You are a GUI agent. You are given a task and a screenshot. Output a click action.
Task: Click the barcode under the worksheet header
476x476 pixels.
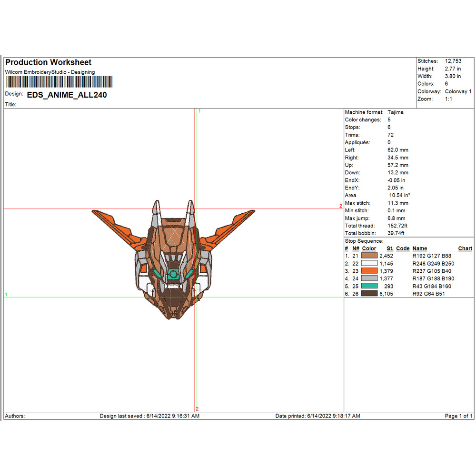pos(59,82)
